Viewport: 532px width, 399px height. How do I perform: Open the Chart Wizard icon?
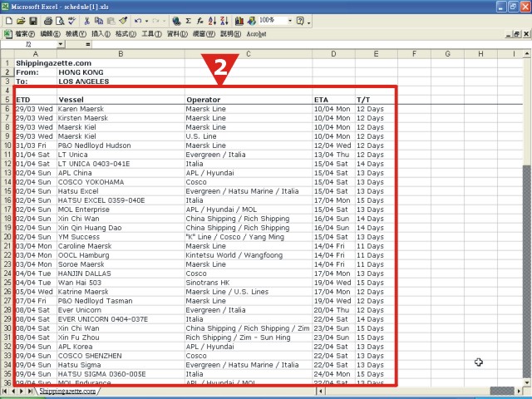point(239,21)
